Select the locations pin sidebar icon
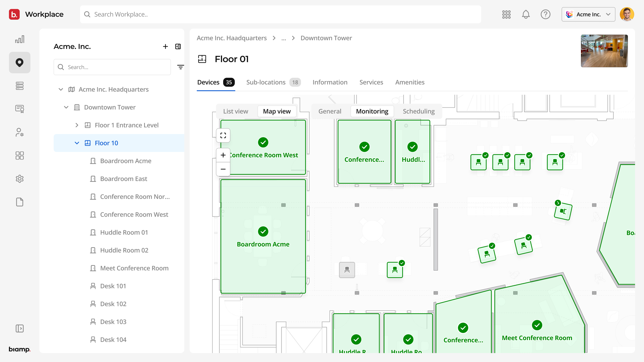This screenshot has width=644, height=362. click(19, 63)
